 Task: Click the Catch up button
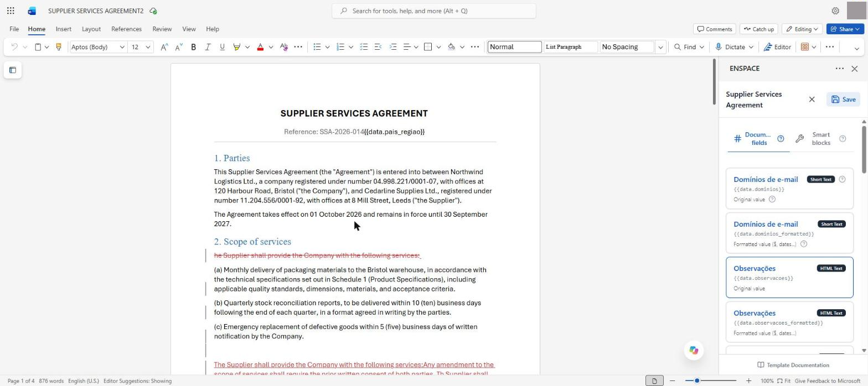[x=758, y=29]
